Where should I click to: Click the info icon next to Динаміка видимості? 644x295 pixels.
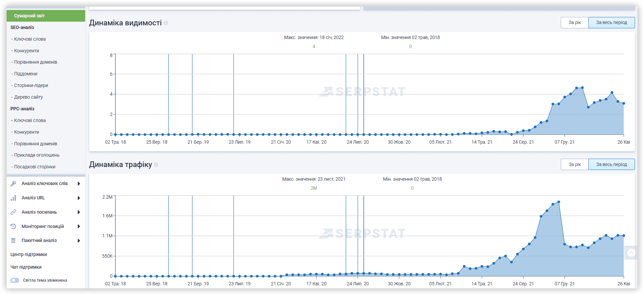click(166, 23)
